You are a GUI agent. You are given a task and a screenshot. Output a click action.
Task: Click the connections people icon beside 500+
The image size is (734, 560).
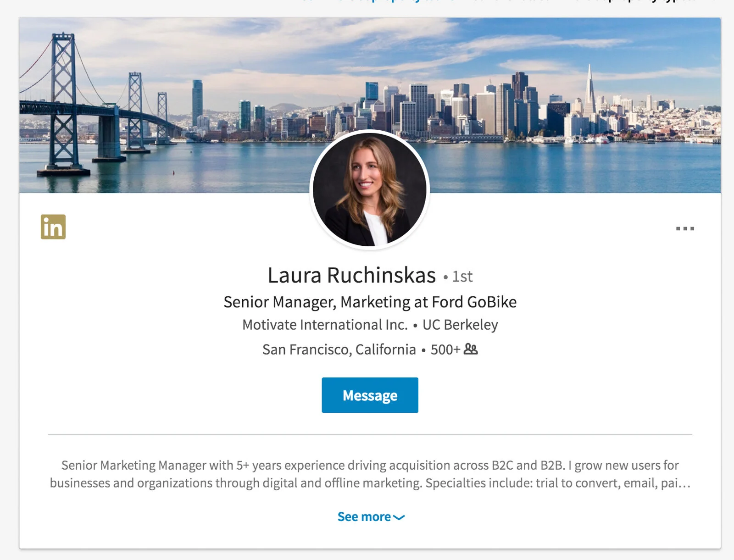471,349
